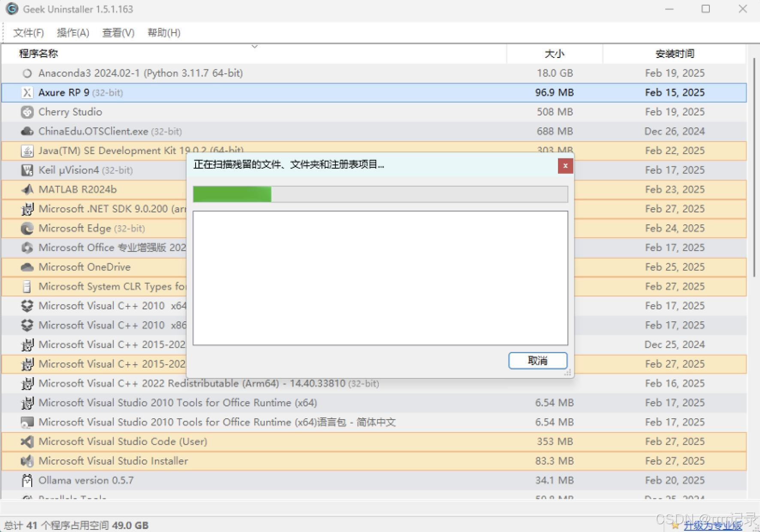Select Microsoft Visual Studio Installer row

(374, 461)
